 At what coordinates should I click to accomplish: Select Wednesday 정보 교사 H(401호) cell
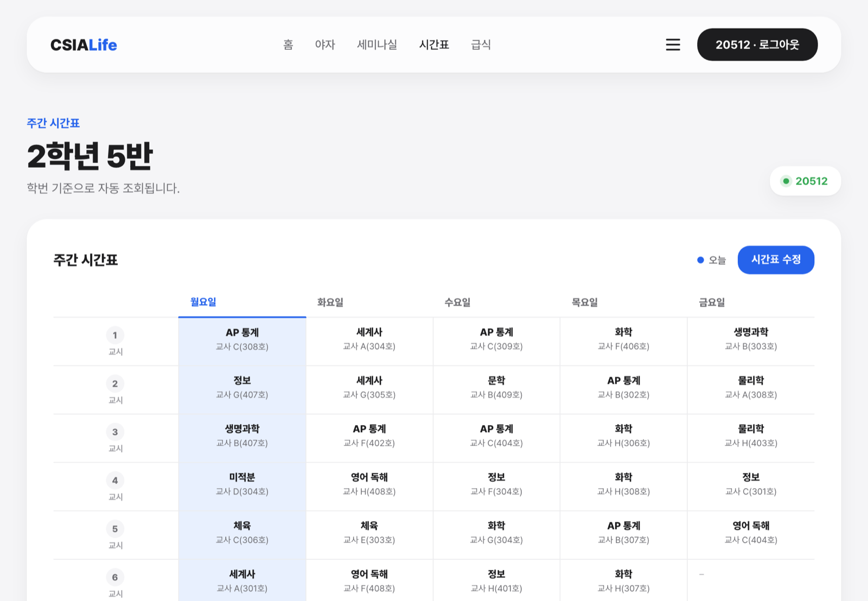point(496,580)
